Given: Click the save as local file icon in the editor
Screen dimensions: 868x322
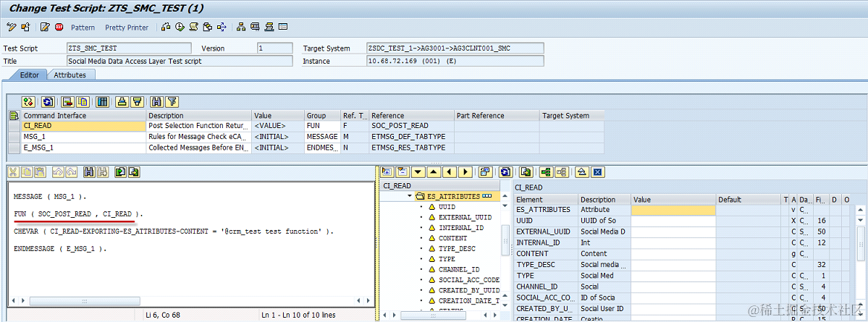Looking at the screenshot, I should tap(133, 172).
